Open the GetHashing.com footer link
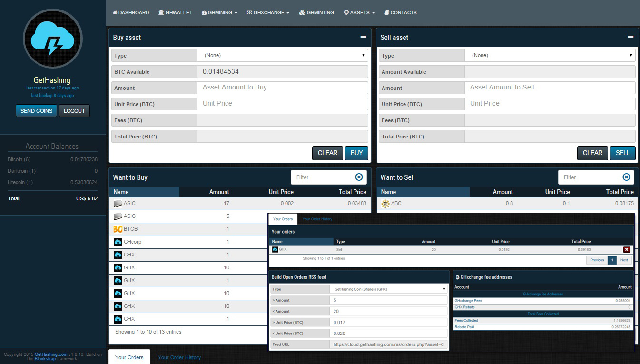640x364 pixels. 51,354
